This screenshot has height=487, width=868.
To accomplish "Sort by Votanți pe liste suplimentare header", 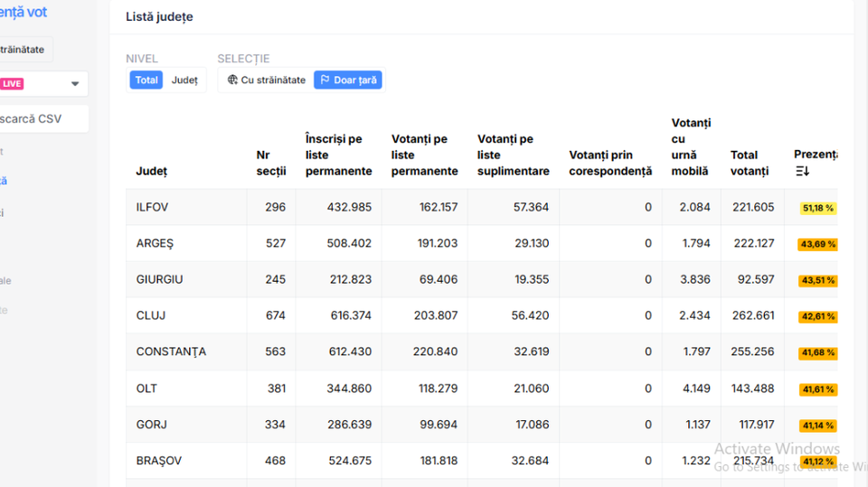I will tap(514, 155).
